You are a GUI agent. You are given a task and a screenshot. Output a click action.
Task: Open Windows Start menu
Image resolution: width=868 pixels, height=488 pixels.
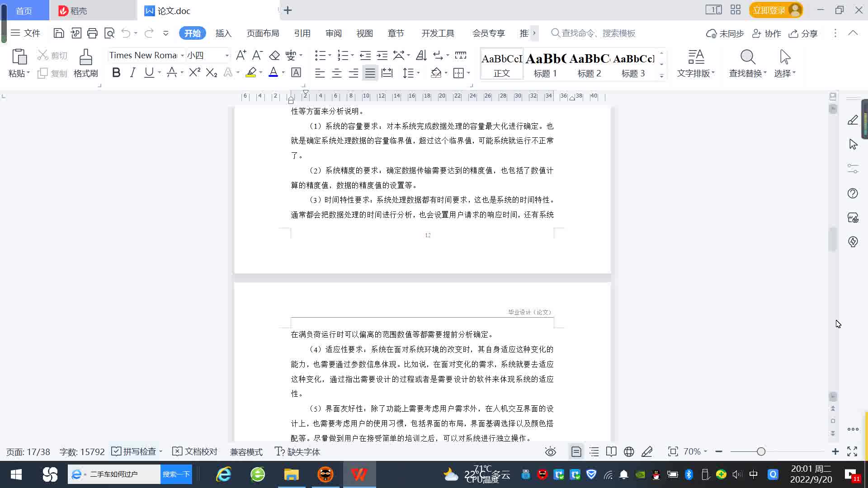tap(16, 474)
